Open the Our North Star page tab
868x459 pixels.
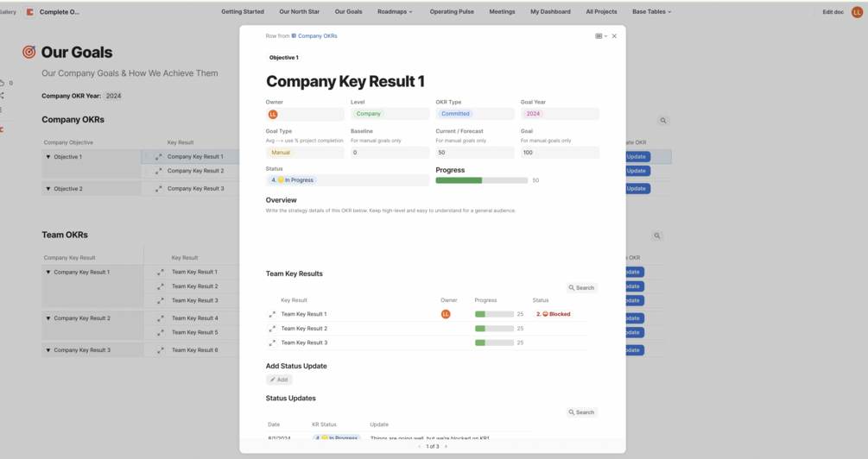(299, 11)
